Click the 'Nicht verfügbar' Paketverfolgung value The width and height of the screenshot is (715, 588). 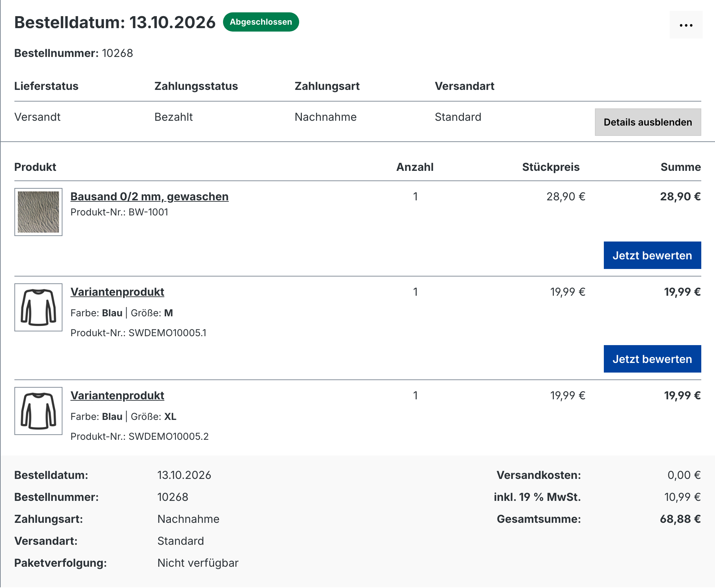pos(198,563)
